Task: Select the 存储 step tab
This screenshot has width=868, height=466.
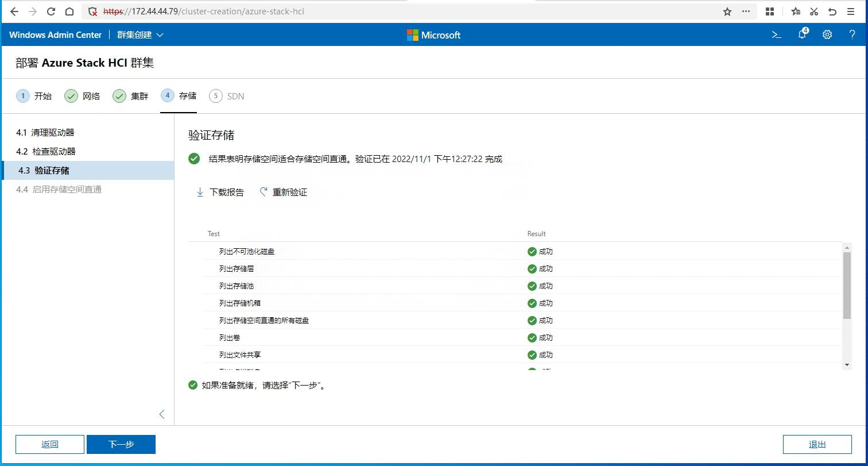Action: pos(179,96)
